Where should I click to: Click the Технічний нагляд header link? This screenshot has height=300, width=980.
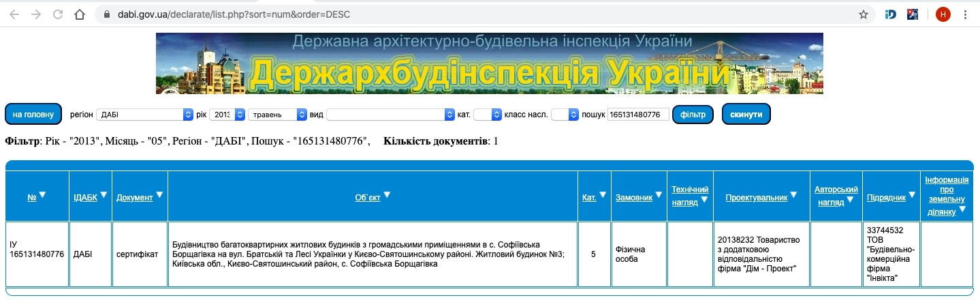(x=690, y=195)
